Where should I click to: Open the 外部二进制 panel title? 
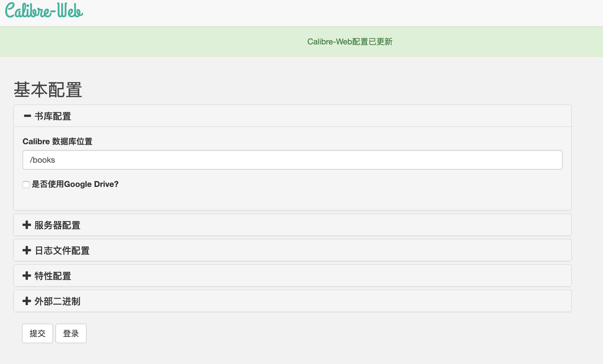(57, 301)
